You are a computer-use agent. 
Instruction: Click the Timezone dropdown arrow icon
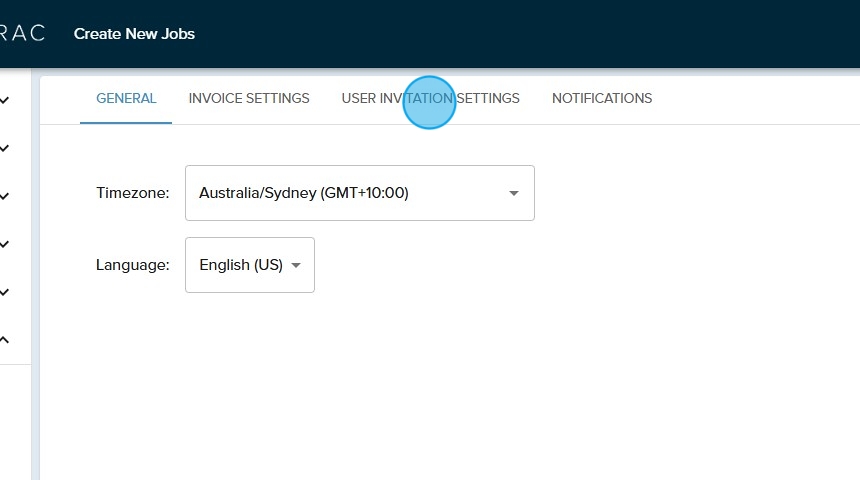514,193
